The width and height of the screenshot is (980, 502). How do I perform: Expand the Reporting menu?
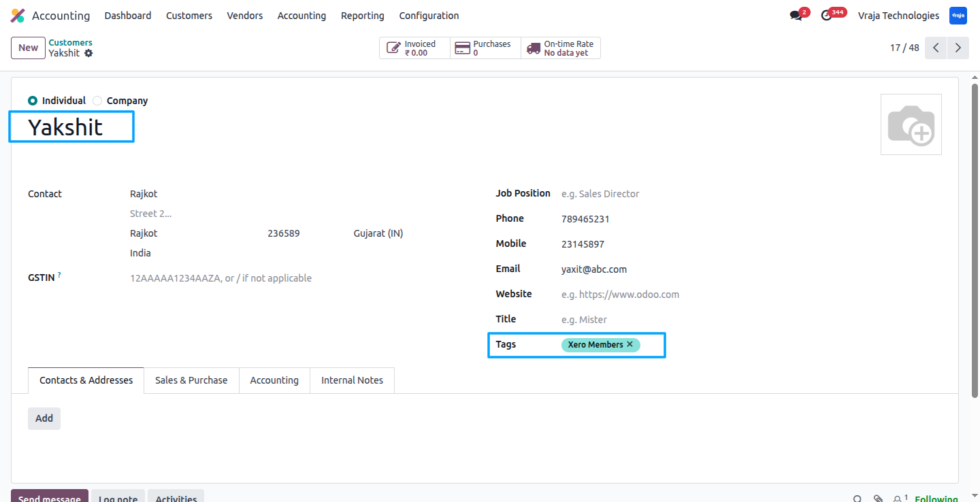(x=363, y=16)
